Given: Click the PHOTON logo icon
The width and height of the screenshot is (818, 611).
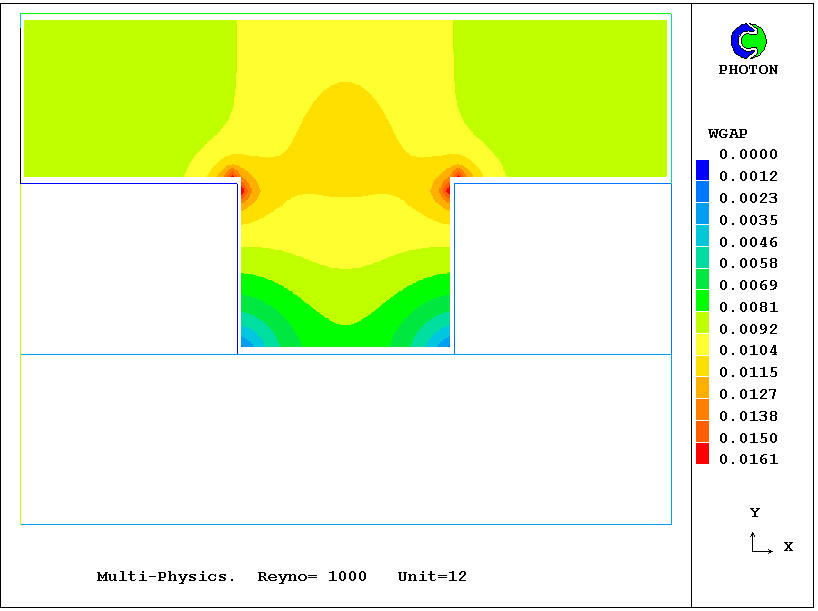Looking at the screenshot, I should tap(748, 41).
